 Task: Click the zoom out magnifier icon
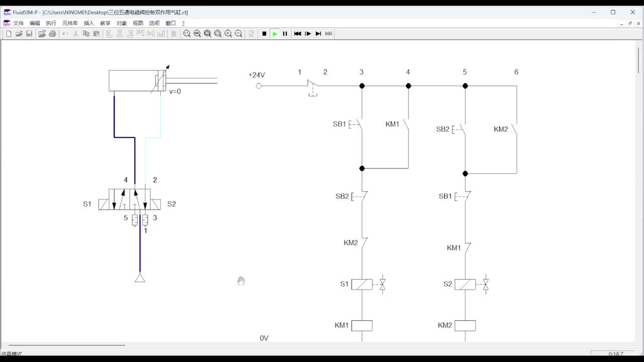tap(238, 34)
